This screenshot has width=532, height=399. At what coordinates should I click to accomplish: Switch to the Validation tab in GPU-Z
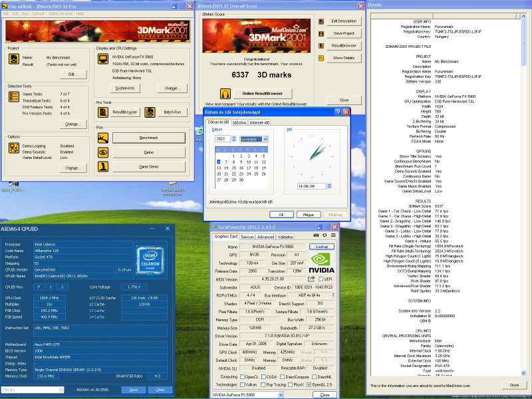[285, 237]
